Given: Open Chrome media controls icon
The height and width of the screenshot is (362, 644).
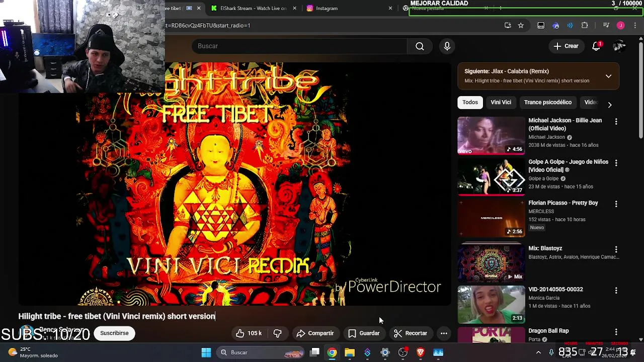Looking at the screenshot, I should (x=606, y=26).
